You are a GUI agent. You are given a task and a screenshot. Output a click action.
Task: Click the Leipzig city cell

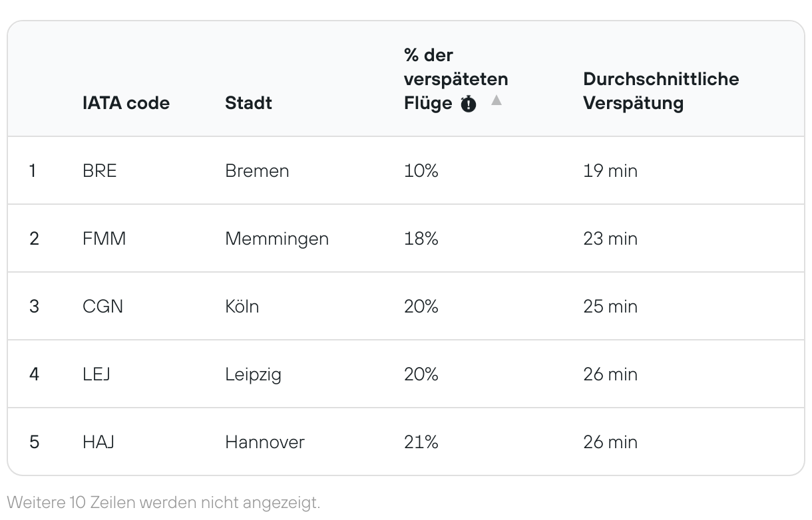click(x=253, y=374)
